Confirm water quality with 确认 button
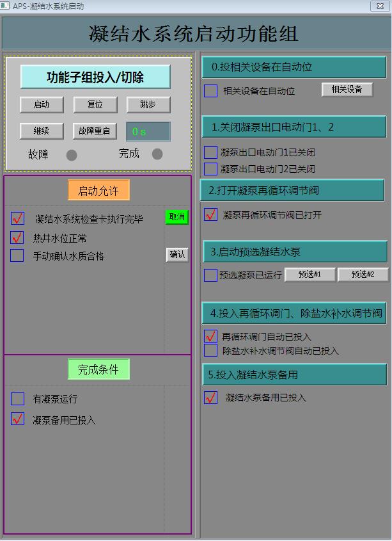The height and width of the screenshot is (541, 392). tap(177, 255)
